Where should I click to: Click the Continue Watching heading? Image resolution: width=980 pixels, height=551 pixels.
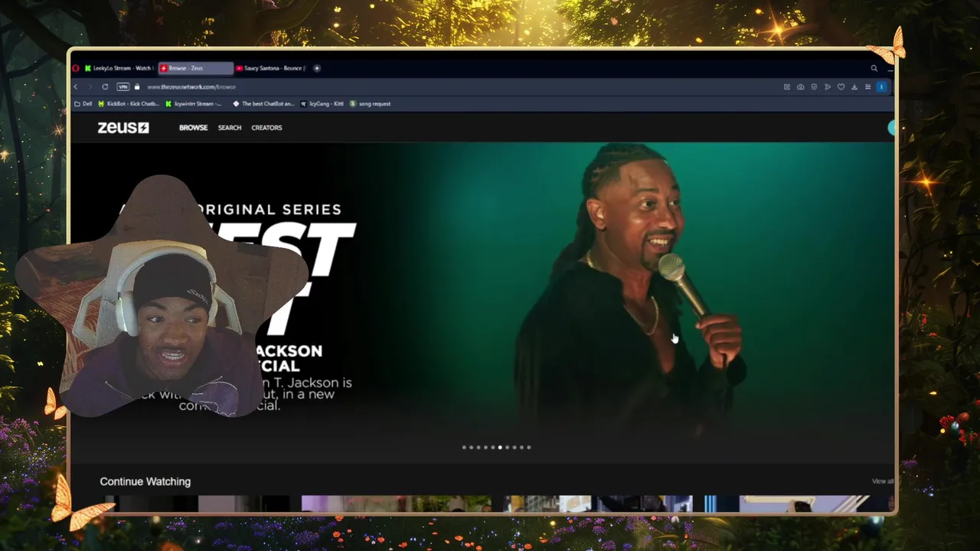coord(145,481)
